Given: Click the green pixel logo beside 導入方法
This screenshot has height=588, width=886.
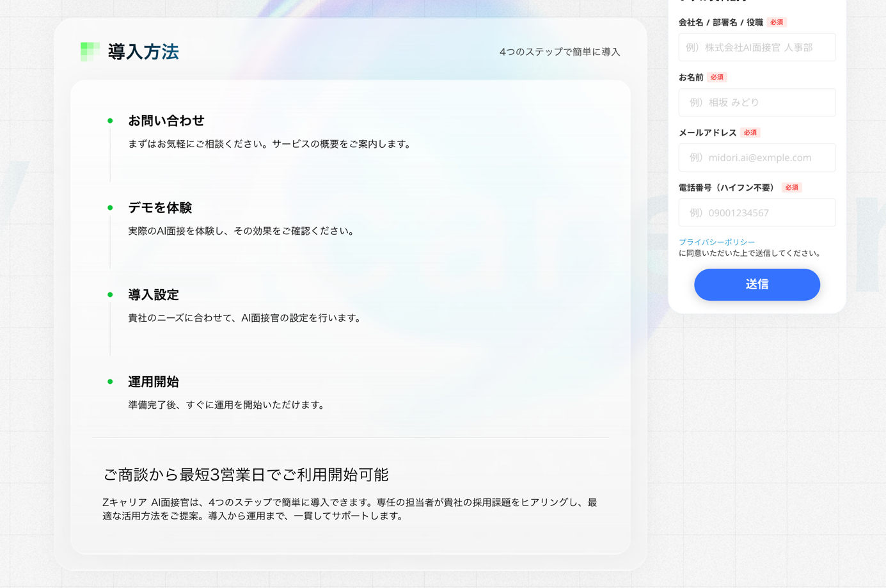Looking at the screenshot, I should 90,52.
